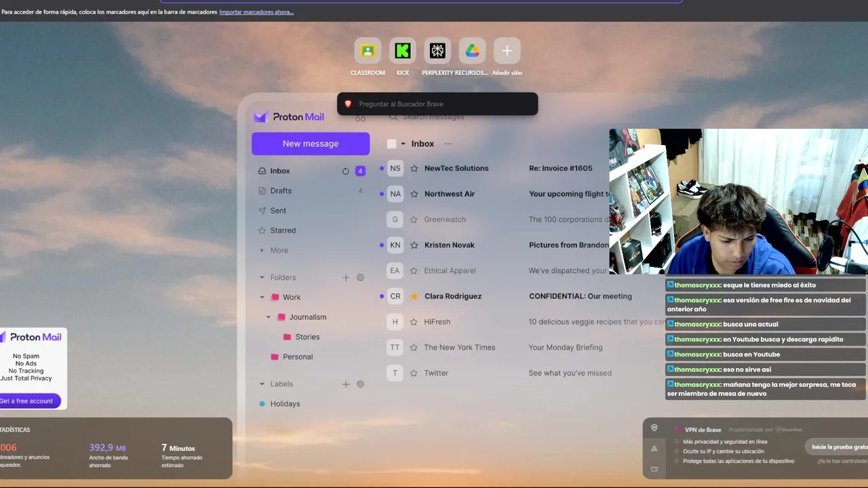Viewport: 868px width, 488px height.
Task: Open the Re: Invoice #1605 email
Action: point(561,169)
